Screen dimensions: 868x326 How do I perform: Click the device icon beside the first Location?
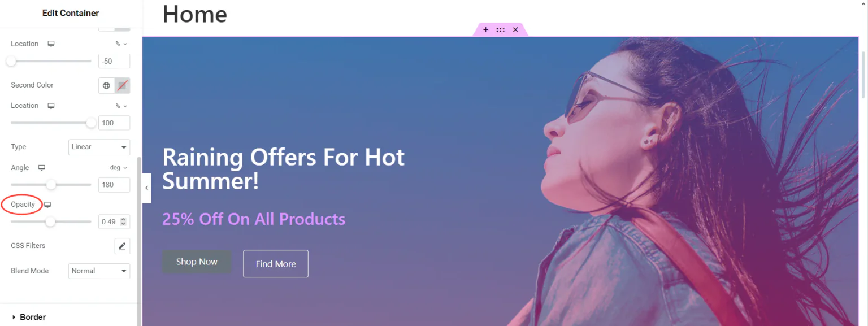pos(51,44)
